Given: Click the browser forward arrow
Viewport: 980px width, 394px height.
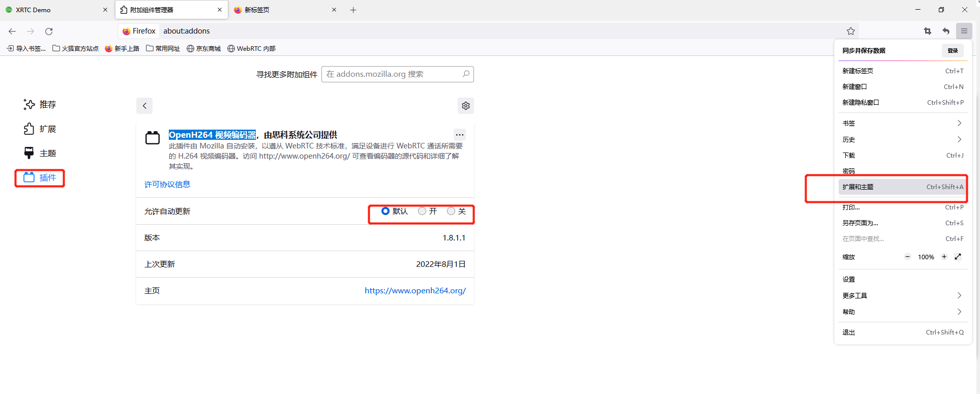Looking at the screenshot, I should point(31,31).
